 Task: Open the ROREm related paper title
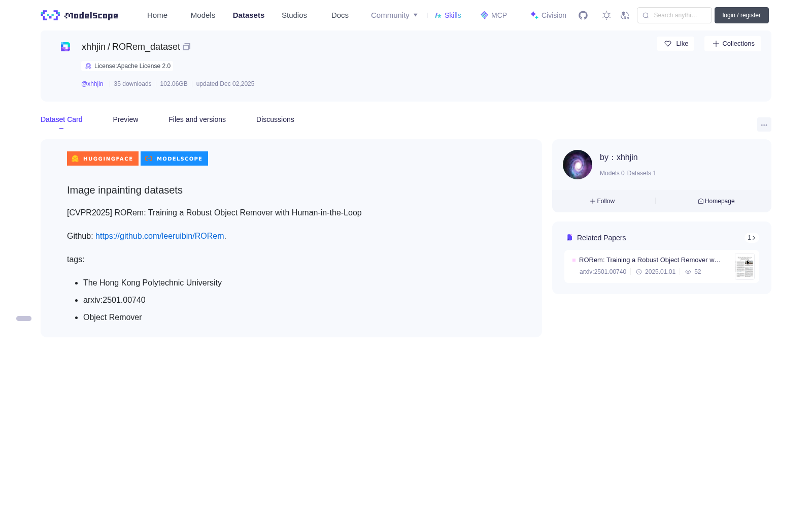point(650,260)
